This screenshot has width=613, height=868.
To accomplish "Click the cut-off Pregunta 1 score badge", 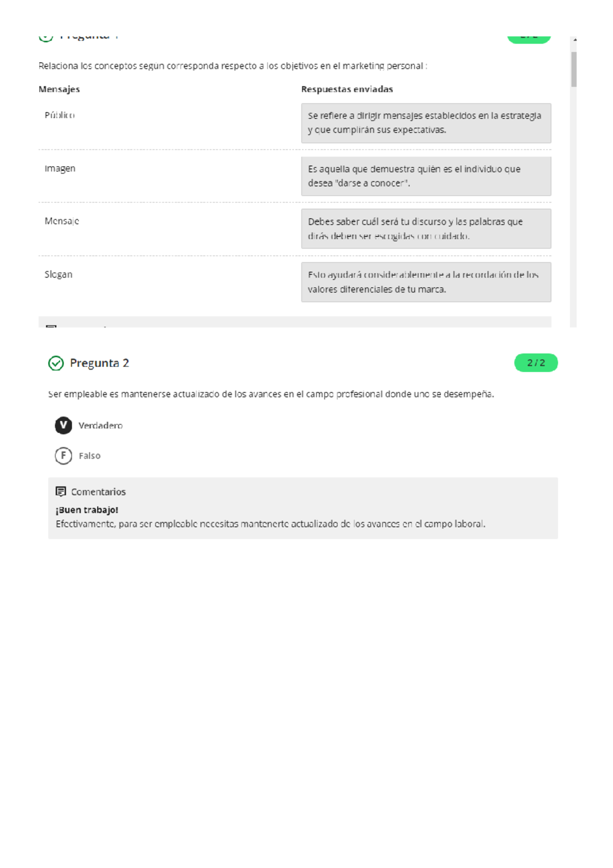I will point(529,38).
